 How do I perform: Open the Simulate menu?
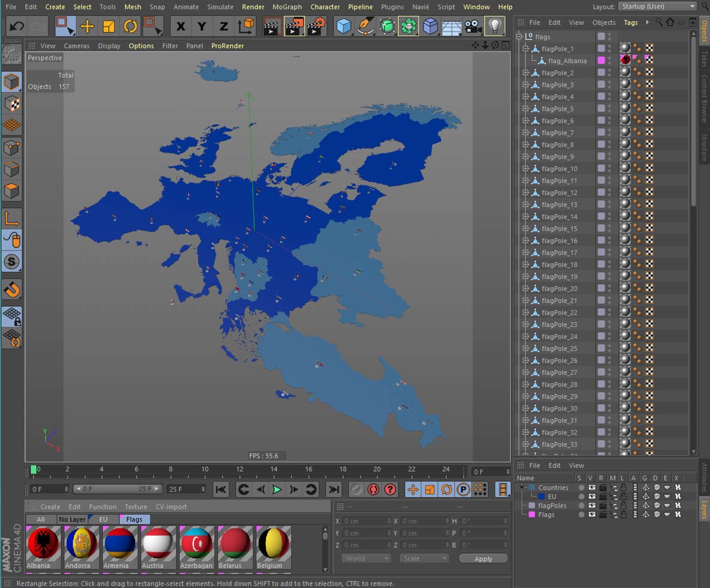[x=220, y=7]
